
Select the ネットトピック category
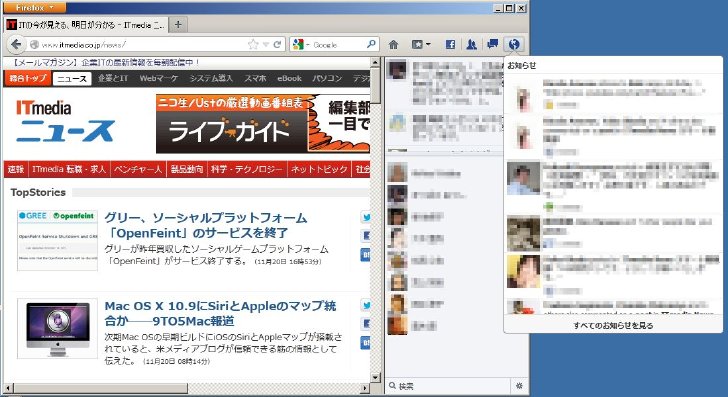pyautogui.click(x=319, y=169)
